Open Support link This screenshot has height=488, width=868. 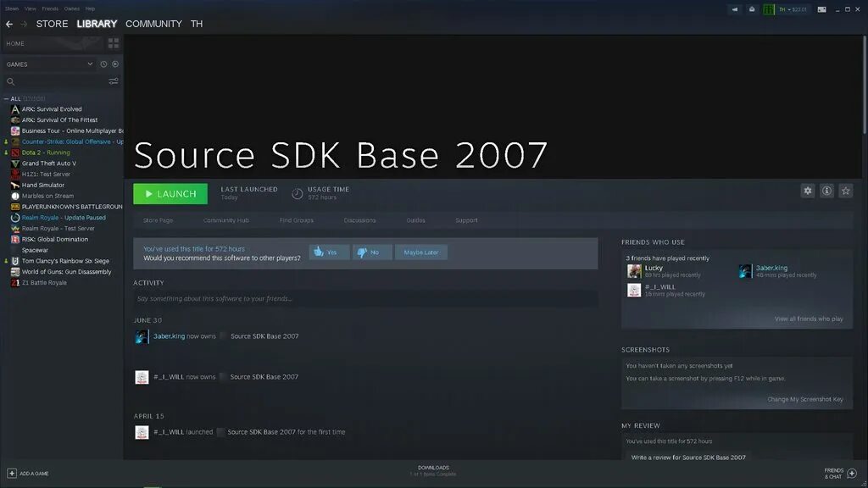coord(466,220)
